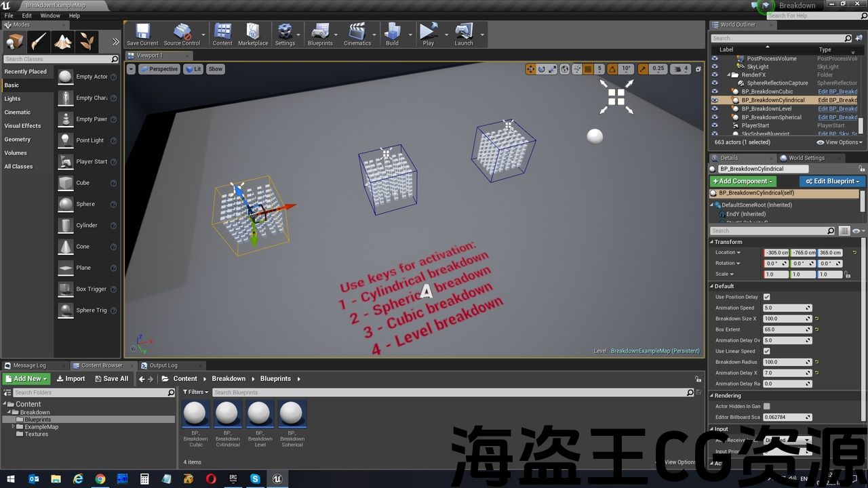Open Source Control from the toolbar
Viewport: 868px width, 488px height.
pyautogui.click(x=182, y=35)
